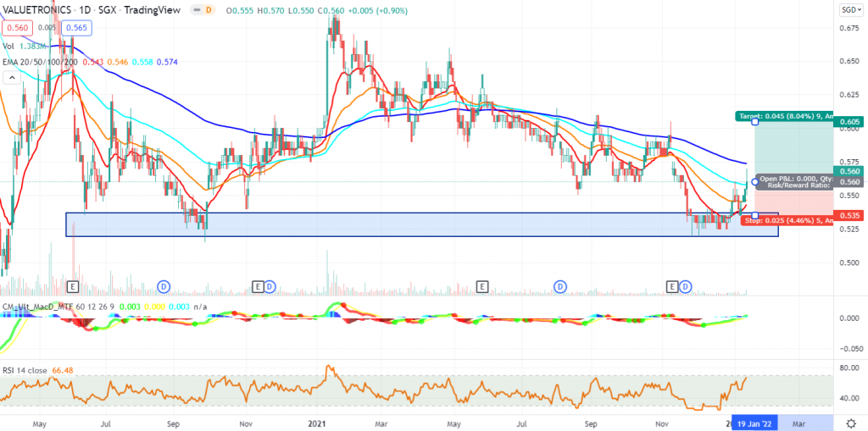Click the 0.675 price axis label
Image resolution: width=868 pixels, height=431 pixels.
coord(848,27)
